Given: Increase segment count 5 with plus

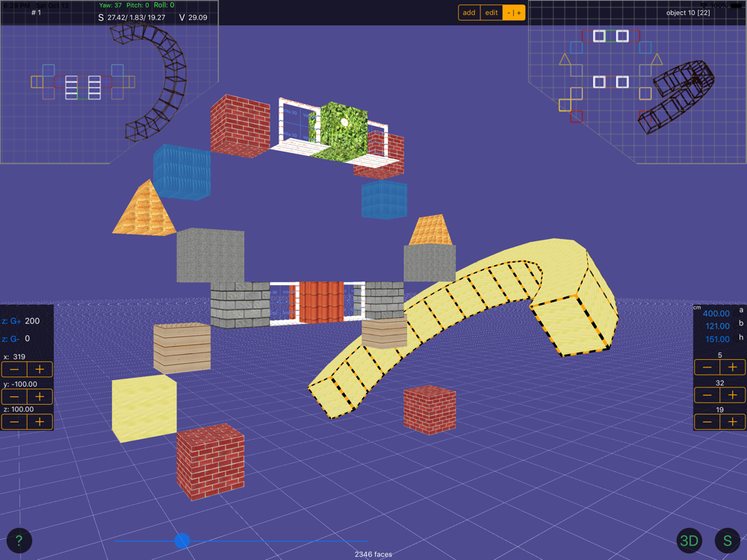Looking at the screenshot, I should (733, 367).
